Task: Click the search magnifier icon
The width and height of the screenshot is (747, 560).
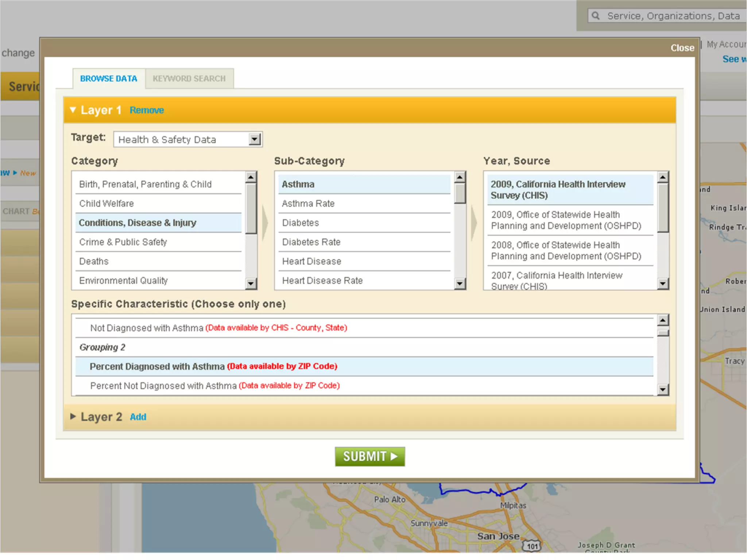Action: [596, 16]
